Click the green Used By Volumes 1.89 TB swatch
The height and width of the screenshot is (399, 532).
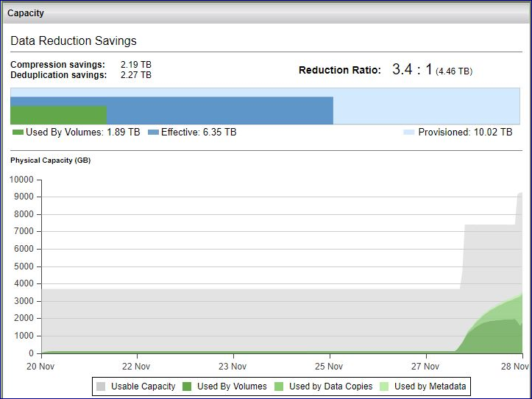(18, 133)
